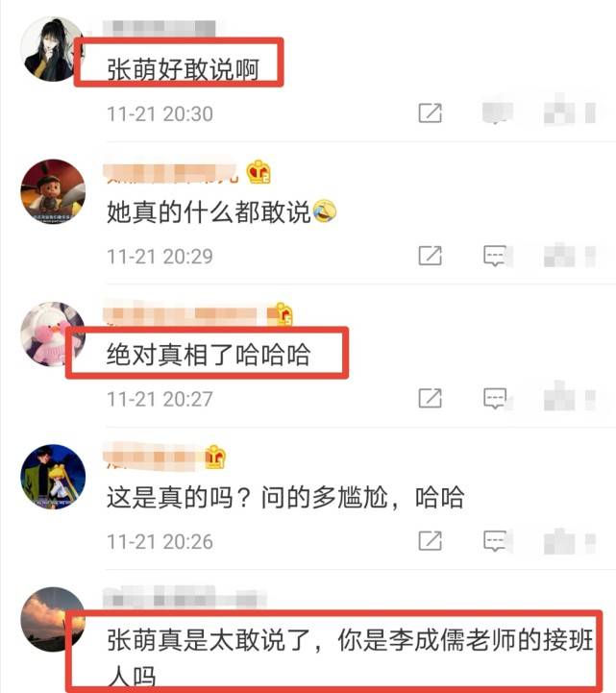This screenshot has width=616, height=693.
Task: Tap share icon on 20:30 comment
Action: tap(430, 113)
